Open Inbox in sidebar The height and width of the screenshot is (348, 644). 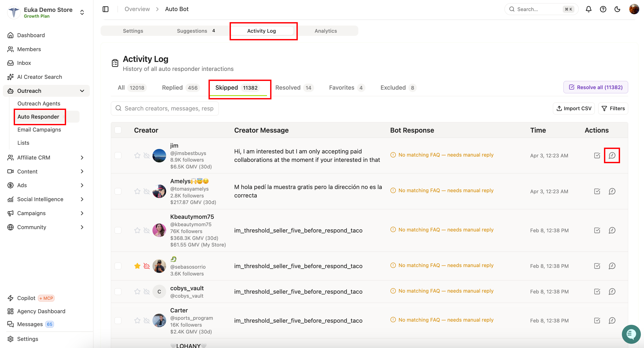point(24,63)
